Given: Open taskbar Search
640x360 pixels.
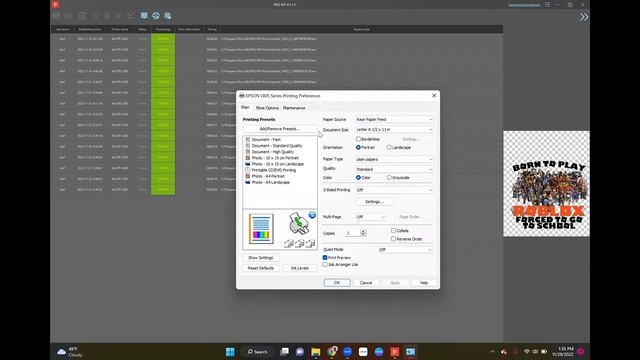Looking at the screenshot, I should [x=258, y=351].
